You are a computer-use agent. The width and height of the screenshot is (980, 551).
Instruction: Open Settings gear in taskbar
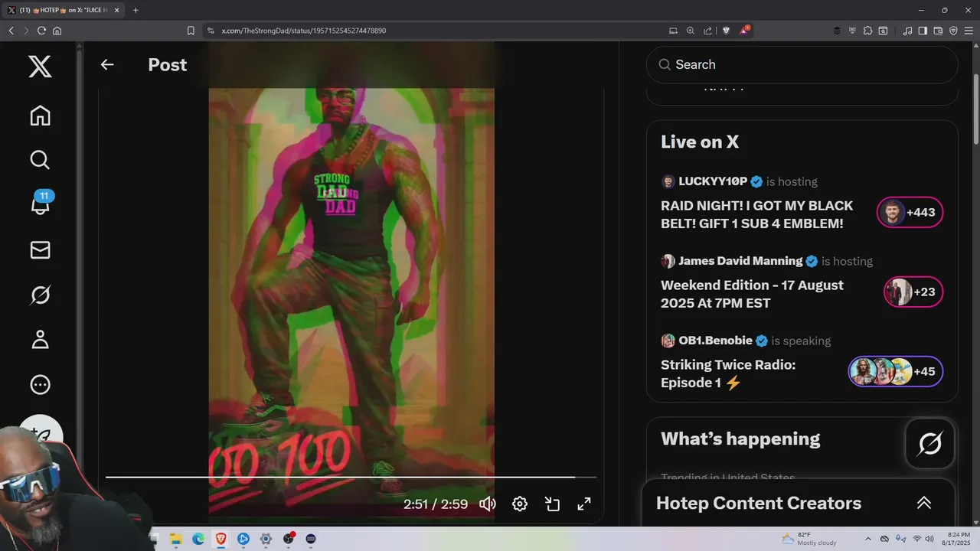point(266,539)
